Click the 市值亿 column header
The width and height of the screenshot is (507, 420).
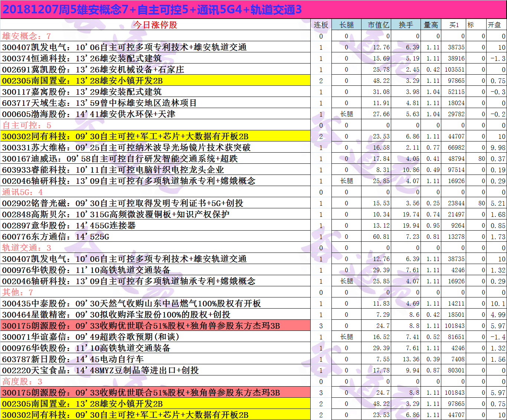(x=379, y=25)
